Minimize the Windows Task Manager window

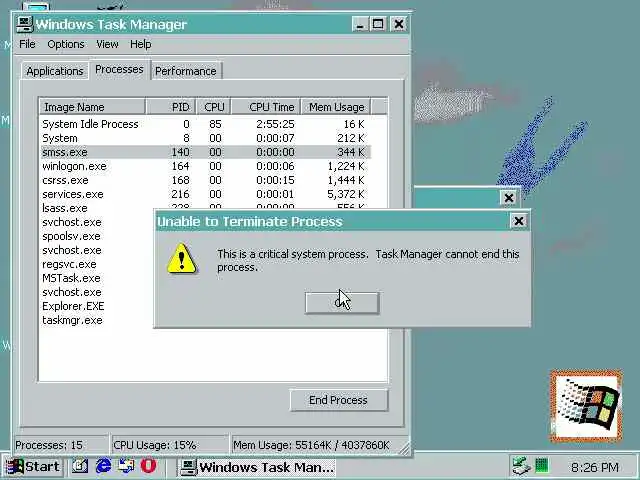(x=360, y=24)
